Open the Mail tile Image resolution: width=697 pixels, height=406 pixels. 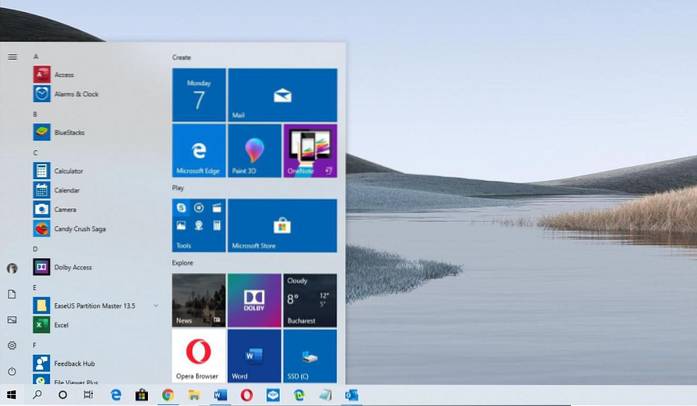click(x=282, y=95)
